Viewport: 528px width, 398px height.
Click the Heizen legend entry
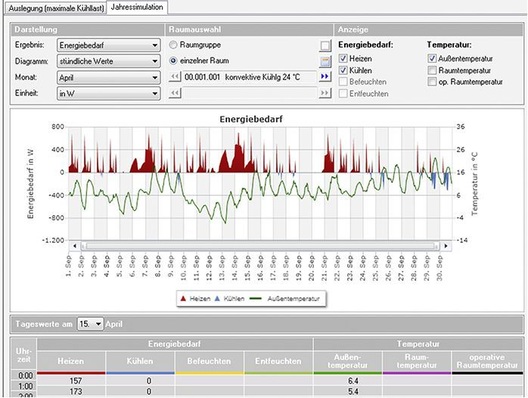pos(195,299)
